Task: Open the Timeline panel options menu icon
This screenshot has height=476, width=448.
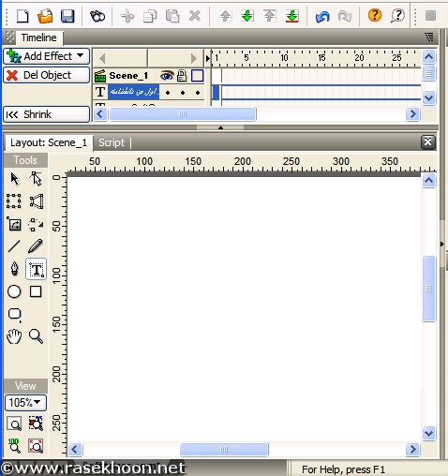Action: 429,37
